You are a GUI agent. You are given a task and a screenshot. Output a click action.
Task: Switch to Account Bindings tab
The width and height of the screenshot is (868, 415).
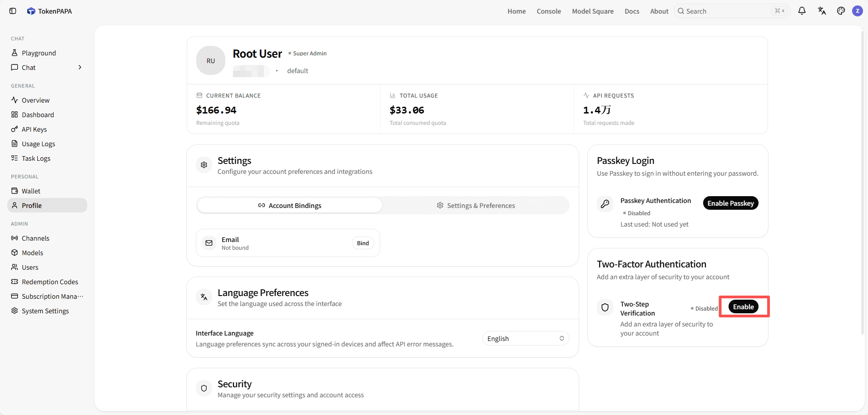(x=289, y=205)
